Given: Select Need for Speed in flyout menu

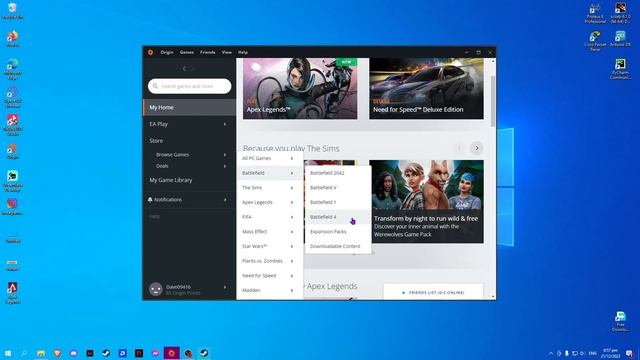Looking at the screenshot, I should pos(269,276).
